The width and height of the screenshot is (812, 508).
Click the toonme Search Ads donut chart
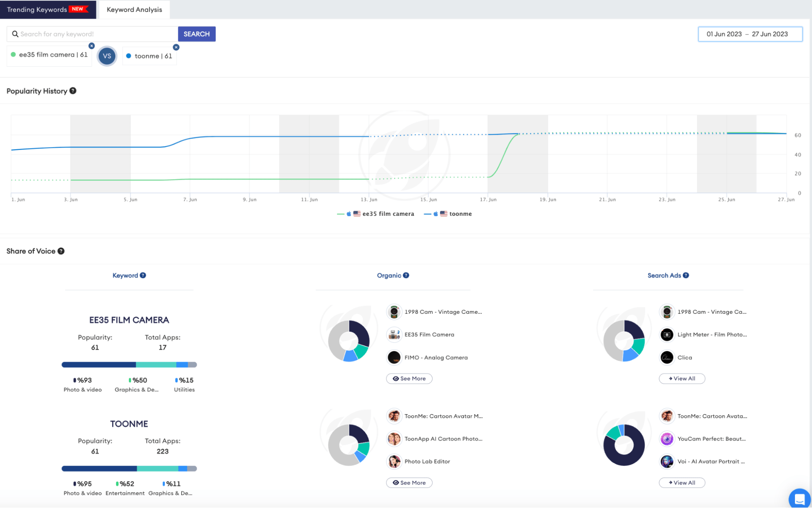click(624, 445)
